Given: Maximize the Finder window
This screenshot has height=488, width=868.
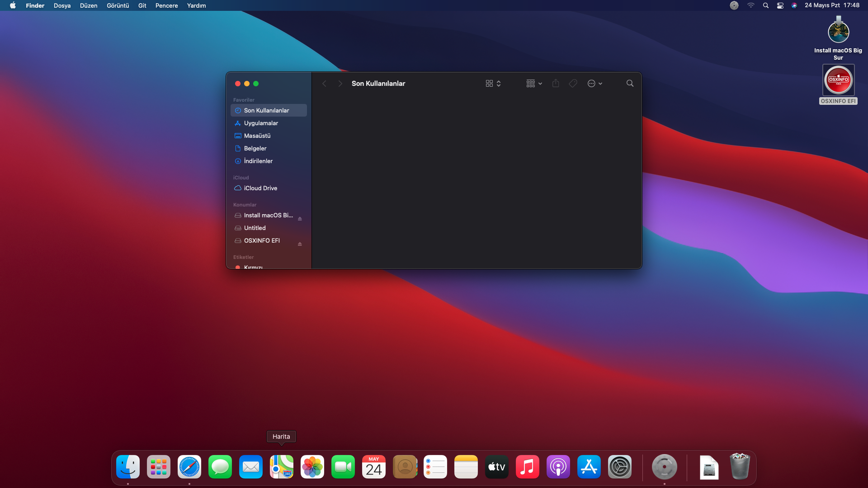Looking at the screenshot, I should [256, 84].
